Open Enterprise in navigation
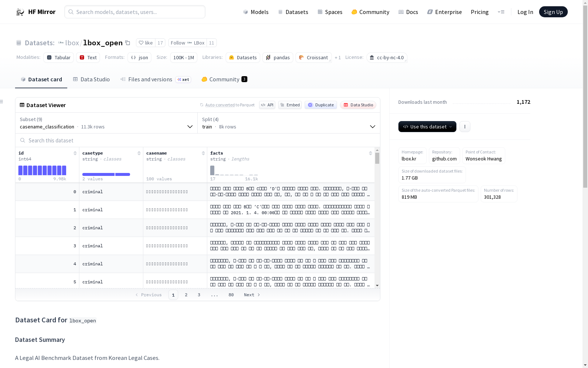 pyautogui.click(x=444, y=12)
